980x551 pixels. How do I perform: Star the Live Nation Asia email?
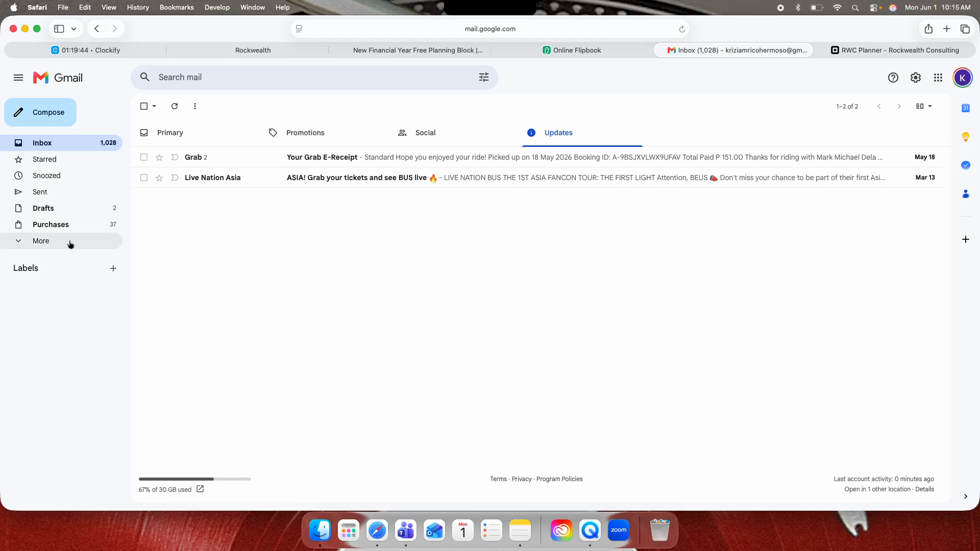click(x=159, y=178)
